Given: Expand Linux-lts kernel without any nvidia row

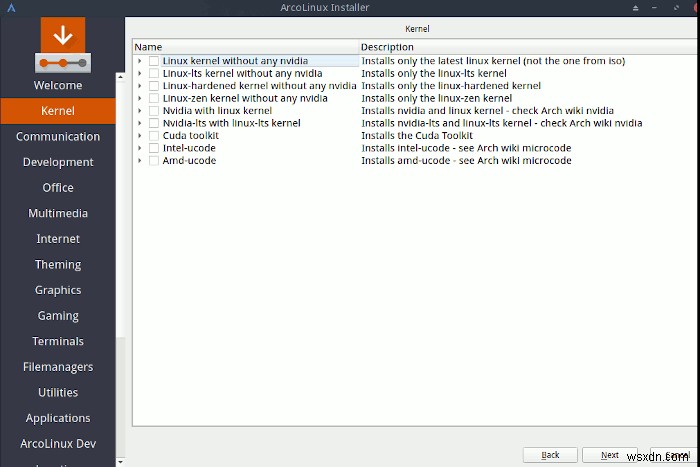Looking at the screenshot, I should point(140,73).
